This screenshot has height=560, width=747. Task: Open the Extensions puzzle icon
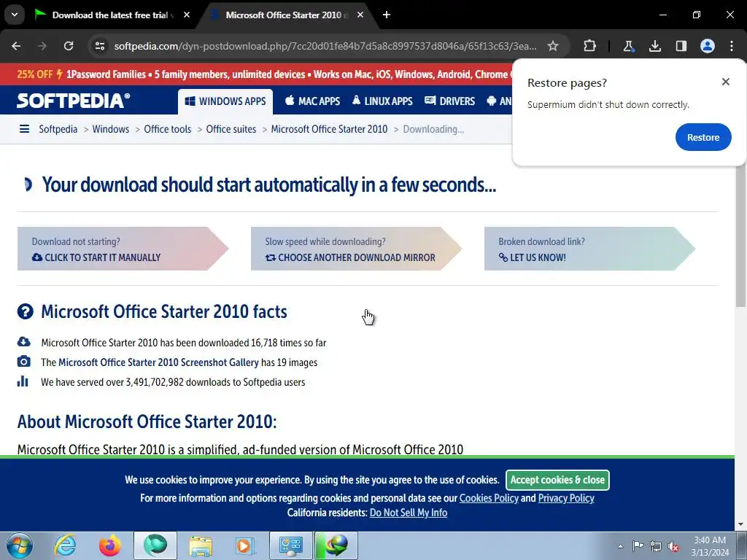coord(589,46)
